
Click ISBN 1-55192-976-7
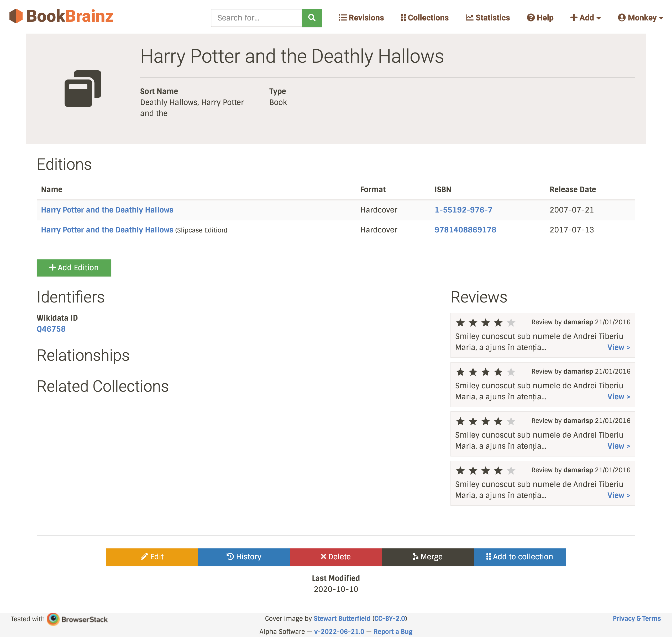click(463, 210)
